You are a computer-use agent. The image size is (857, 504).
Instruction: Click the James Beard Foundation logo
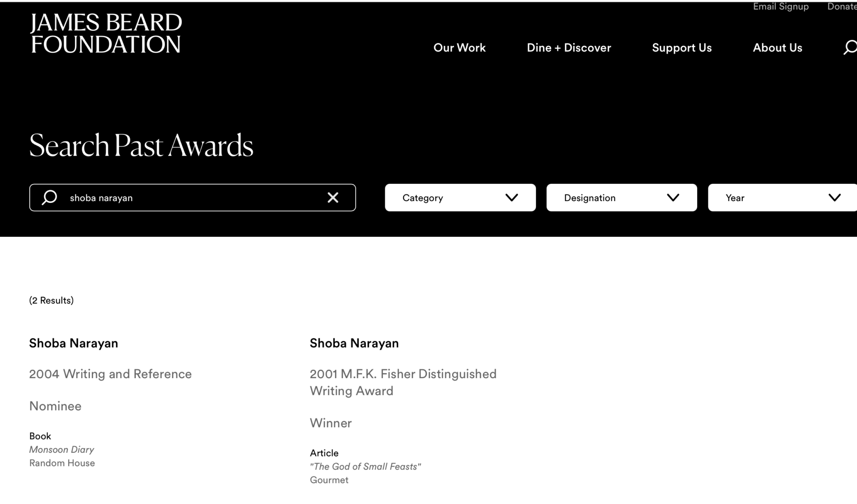[106, 33]
